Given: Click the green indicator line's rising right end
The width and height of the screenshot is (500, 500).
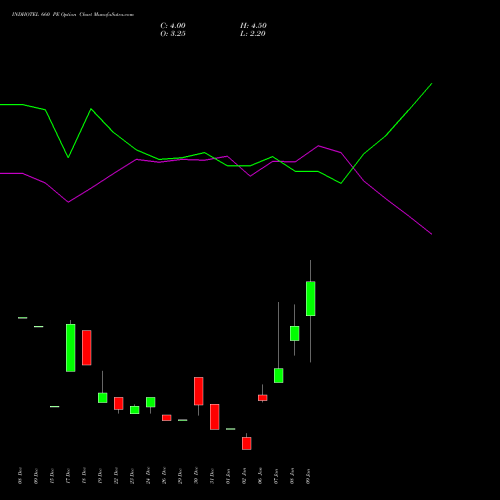Looking at the screenshot, I should click(x=431, y=84).
